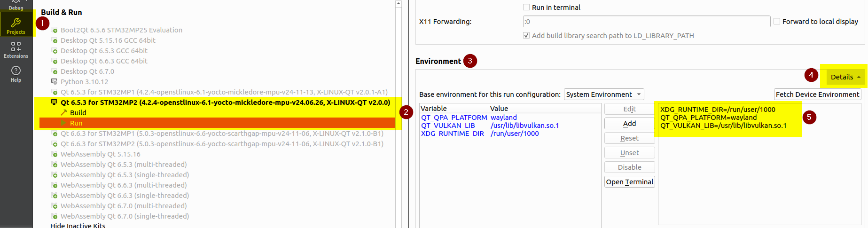The image size is (868, 228).
Task: Click add icon of WebAssembly 6.6.3 multi-threaded kit
Action: tap(54, 185)
